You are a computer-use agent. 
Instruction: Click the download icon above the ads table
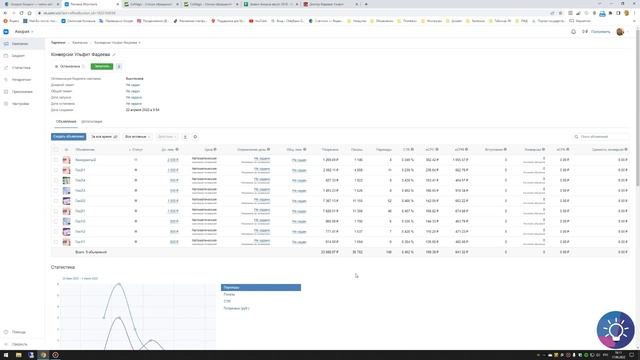[185, 137]
